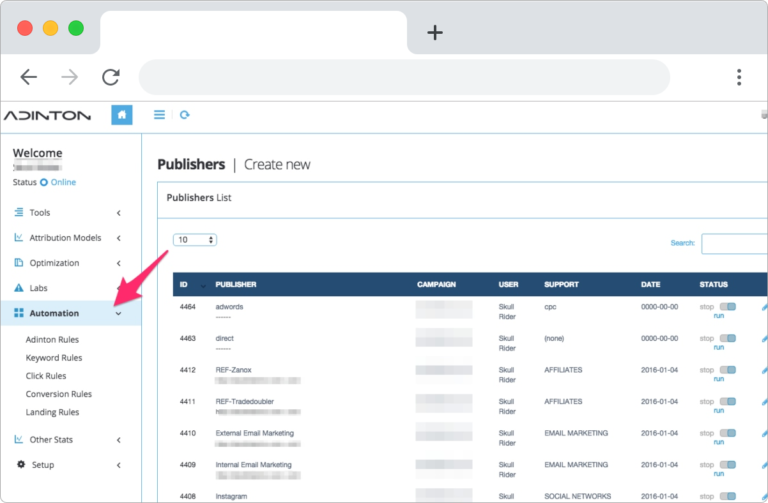The width and height of the screenshot is (768, 503).
Task: Toggle status switch for adwords publisher
Action: tap(727, 307)
